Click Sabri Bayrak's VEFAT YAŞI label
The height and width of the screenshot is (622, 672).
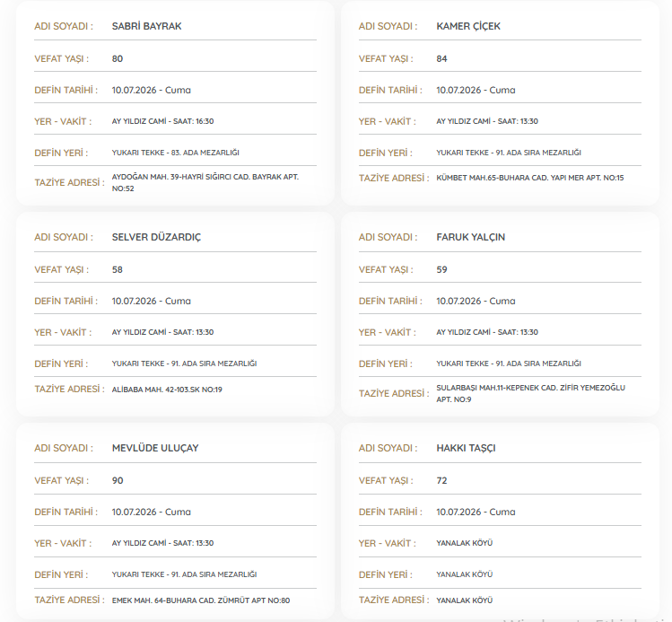pos(62,58)
